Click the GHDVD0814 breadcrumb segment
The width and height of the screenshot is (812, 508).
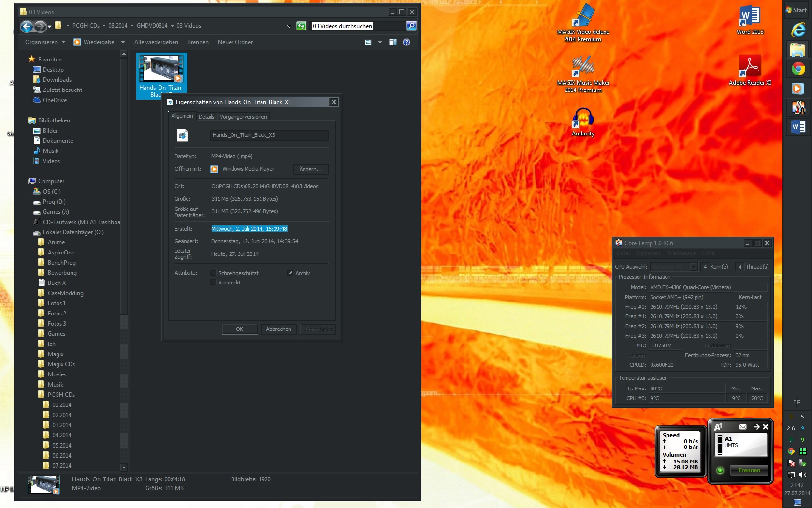tap(152, 26)
